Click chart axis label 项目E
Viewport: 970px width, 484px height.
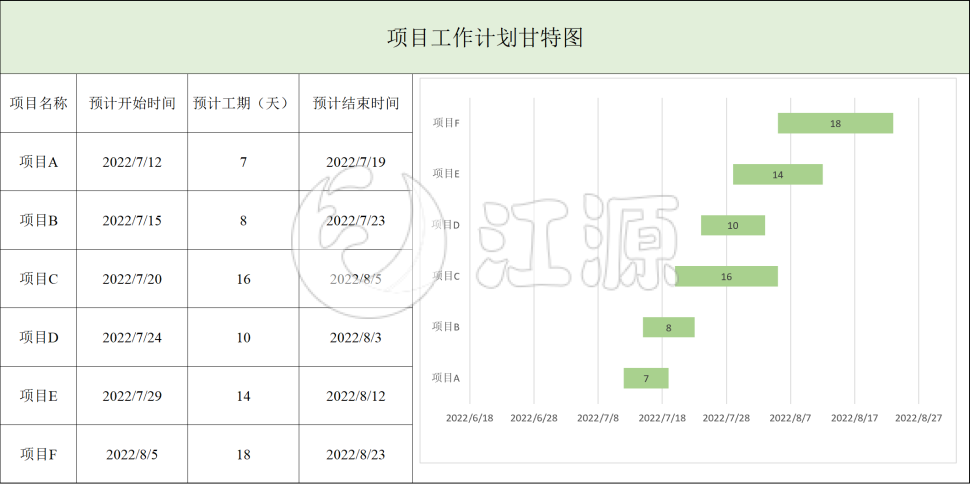tap(445, 174)
